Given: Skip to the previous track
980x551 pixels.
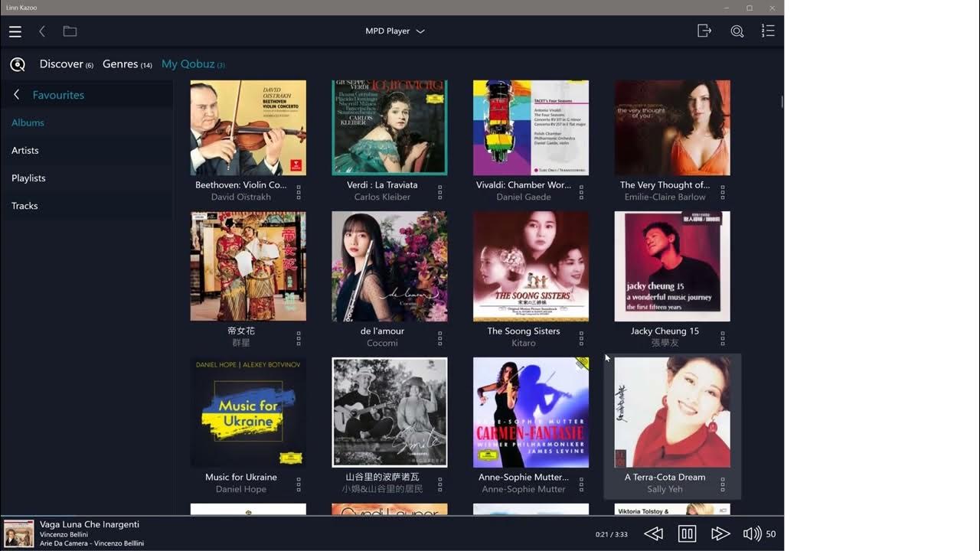Looking at the screenshot, I should click(x=653, y=534).
